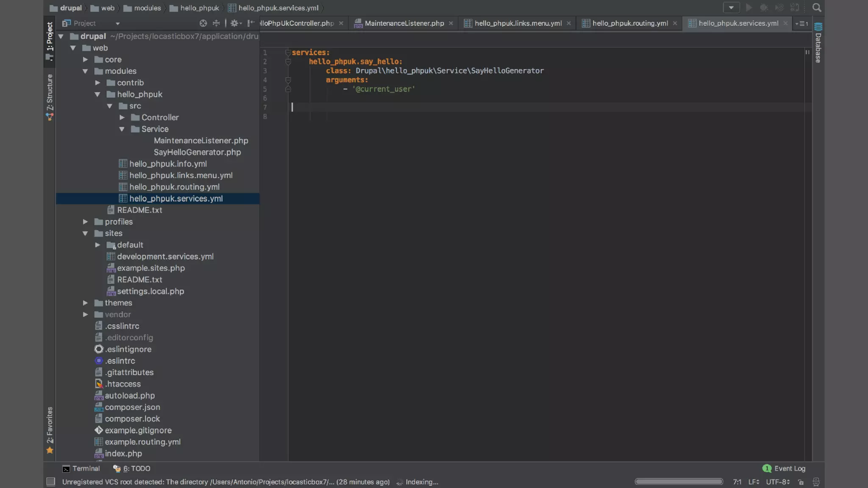Click the Hector inspector icon in status bar

pos(816,482)
